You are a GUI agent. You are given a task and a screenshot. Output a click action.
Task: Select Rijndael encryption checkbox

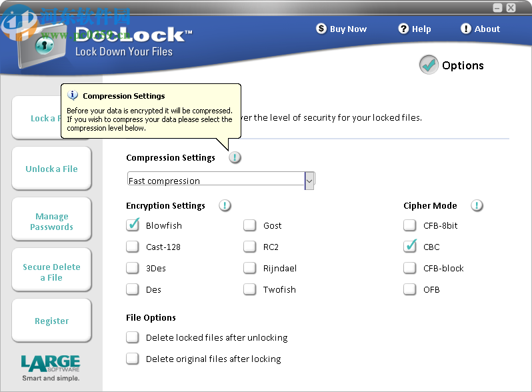coord(250,268)
